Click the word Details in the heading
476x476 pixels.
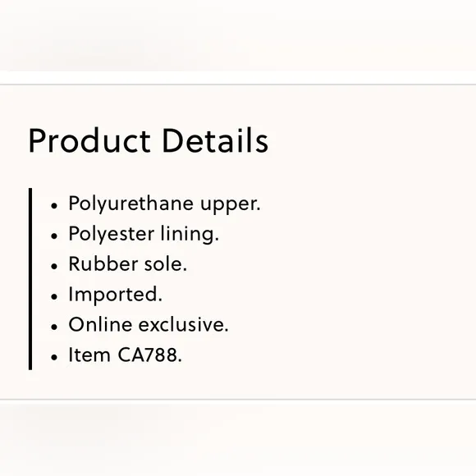[215, 140]
